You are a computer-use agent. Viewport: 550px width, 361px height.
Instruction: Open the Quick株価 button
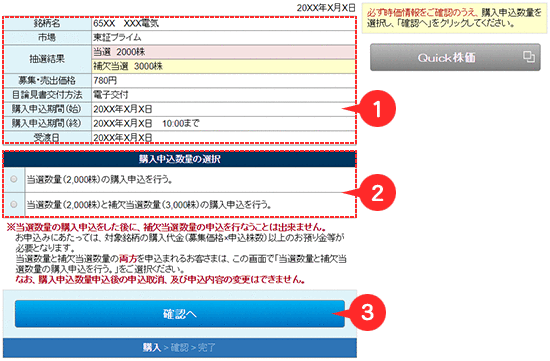tap(455, 57)
